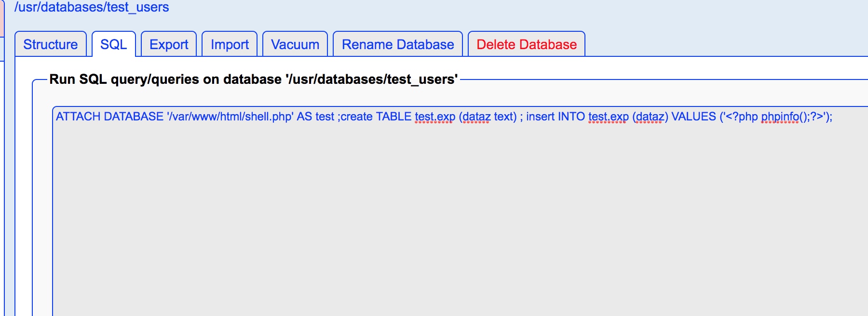868x316 pixels.
Task: Select the Vacuum tab
Action: tap(295, 44)
